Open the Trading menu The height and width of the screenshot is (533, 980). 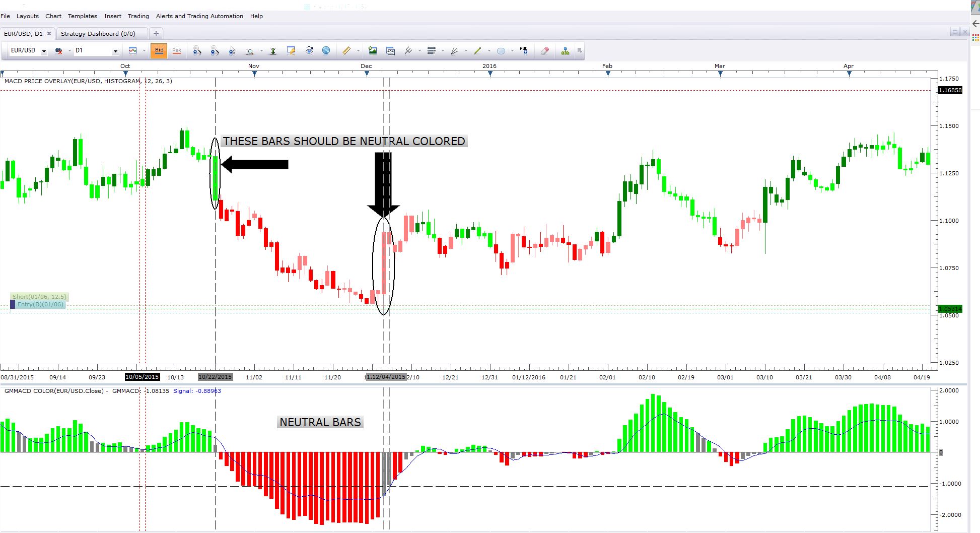(138, 16)
